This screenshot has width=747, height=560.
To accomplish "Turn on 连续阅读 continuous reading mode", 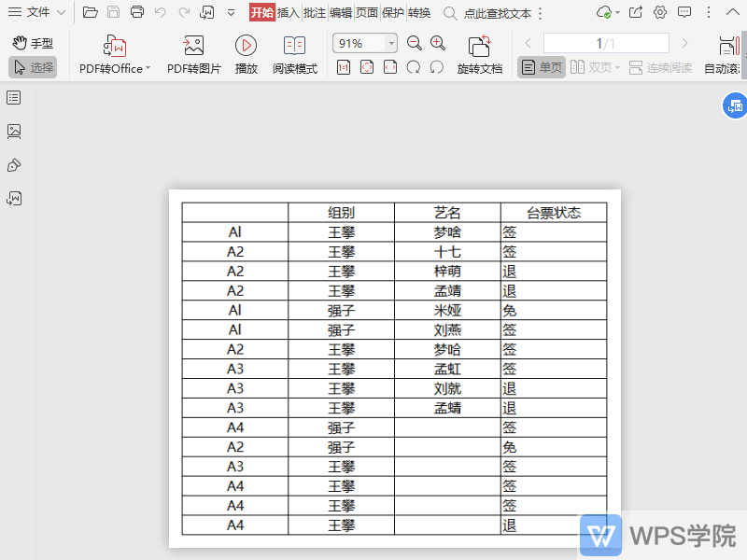I will click(659, 67).
